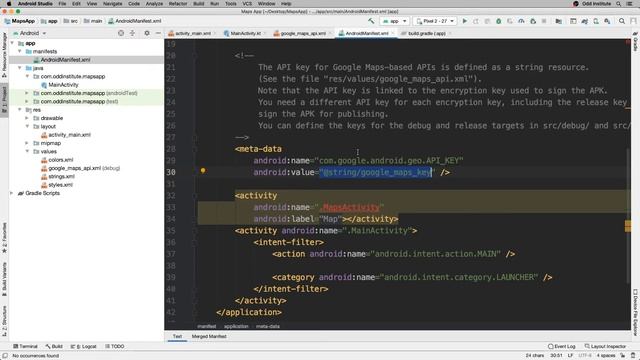This screenshot has height=360, width=640.
Task: Open the Layout Inspector button
Action: click(605, 346)
